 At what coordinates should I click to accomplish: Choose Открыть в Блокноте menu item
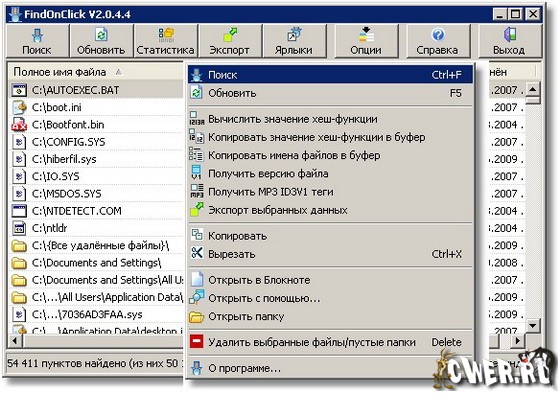330,280
